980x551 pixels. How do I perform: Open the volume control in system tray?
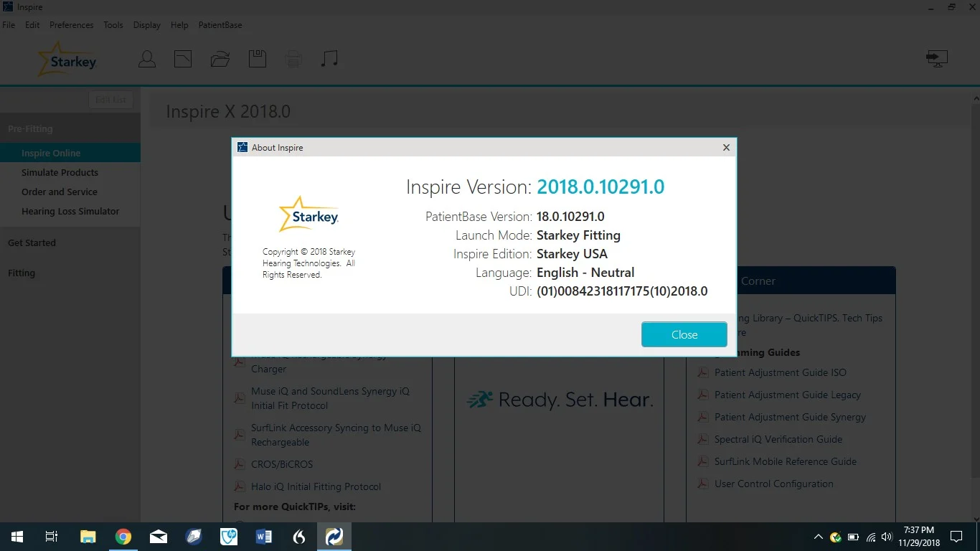[x=887, y=537]
